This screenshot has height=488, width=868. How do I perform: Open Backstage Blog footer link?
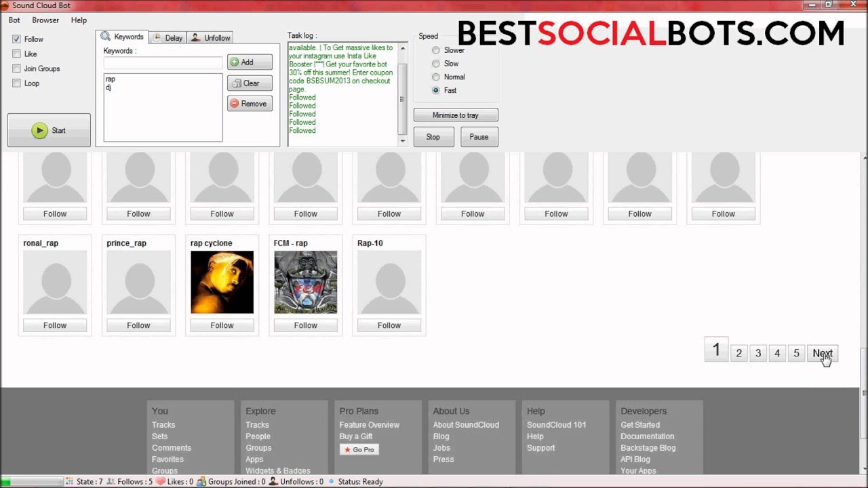point(648,448)
